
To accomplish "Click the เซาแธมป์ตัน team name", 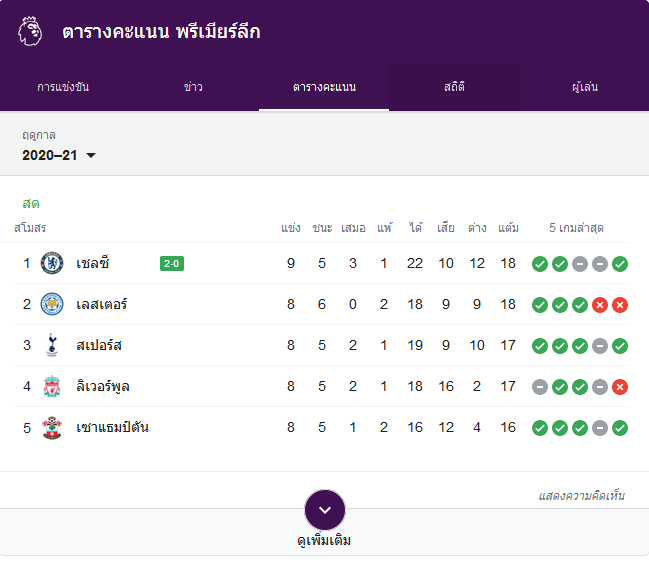I will 112,427.
